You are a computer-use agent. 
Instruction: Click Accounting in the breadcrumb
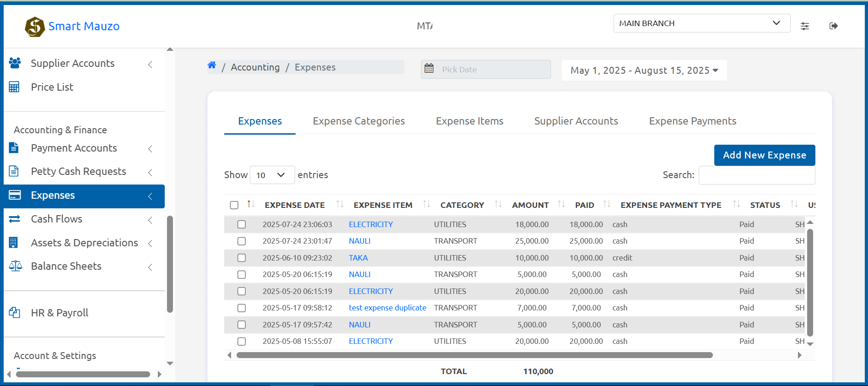(255, 67)
